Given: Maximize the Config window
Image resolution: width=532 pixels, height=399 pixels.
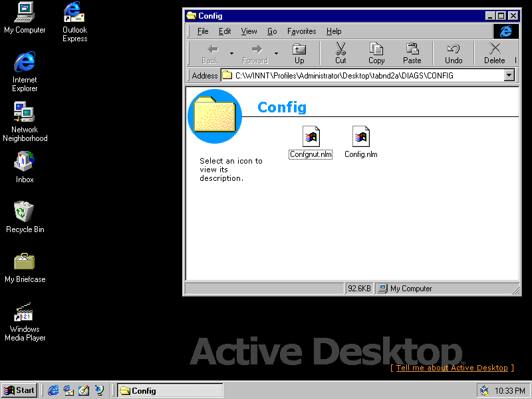Looking at the screenshot, I should click(x=501, y=15).
